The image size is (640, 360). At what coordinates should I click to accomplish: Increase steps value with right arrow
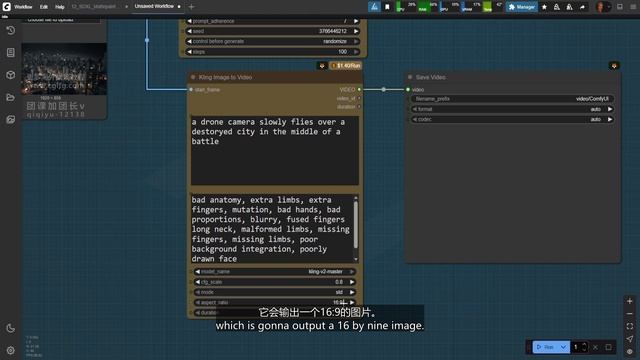click(x=356, y=52)
